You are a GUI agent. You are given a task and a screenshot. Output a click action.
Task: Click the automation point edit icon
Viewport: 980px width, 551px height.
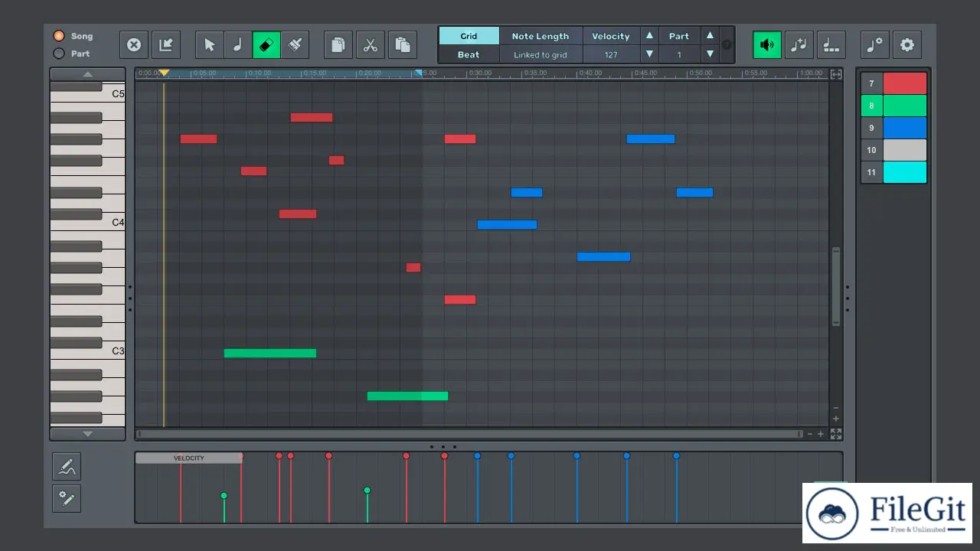pos(67,498)
